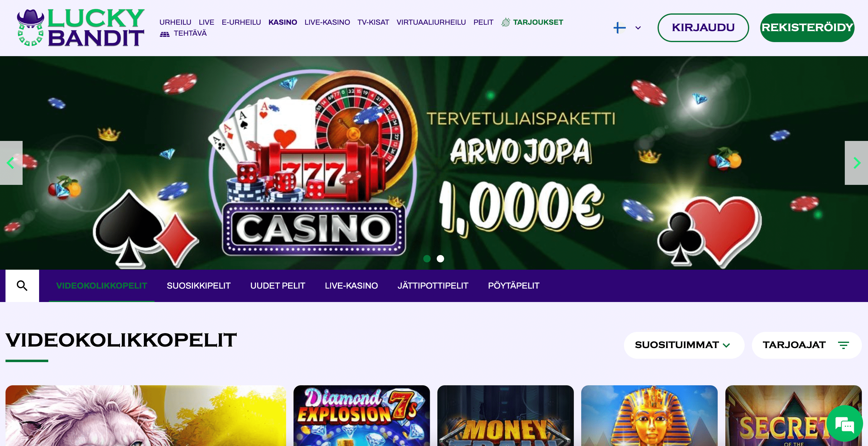Viewport: 868px width, 446px height.
Task: Open the Money Train game thumbnail
Action: [x=505, y=416]
